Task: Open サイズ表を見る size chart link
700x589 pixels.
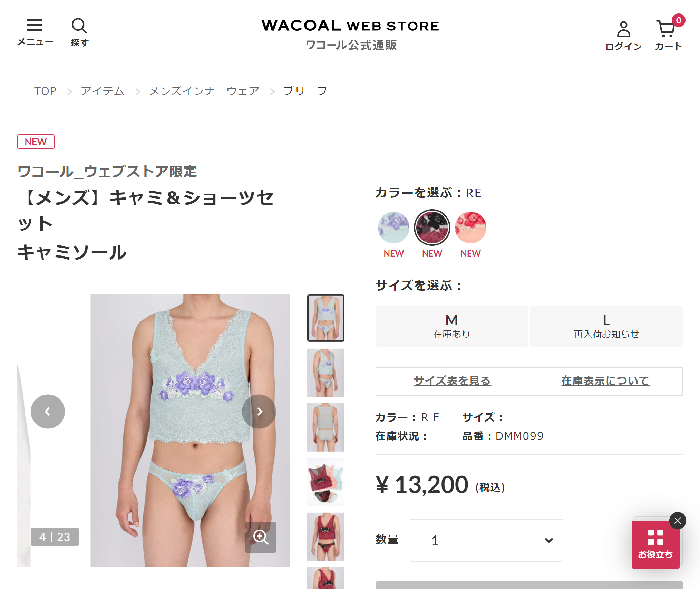Action: pyautogui.click(x=452, y=381)
